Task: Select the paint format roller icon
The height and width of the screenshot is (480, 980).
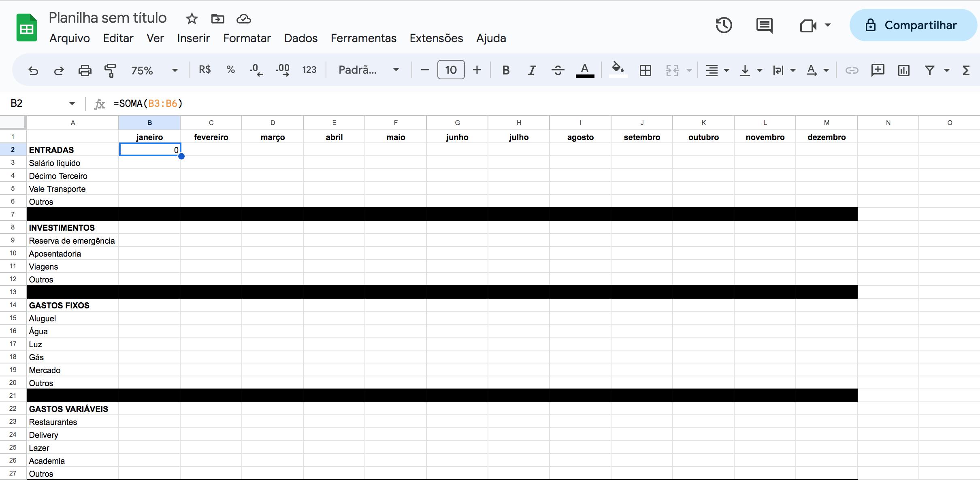Action: (110, 70)
